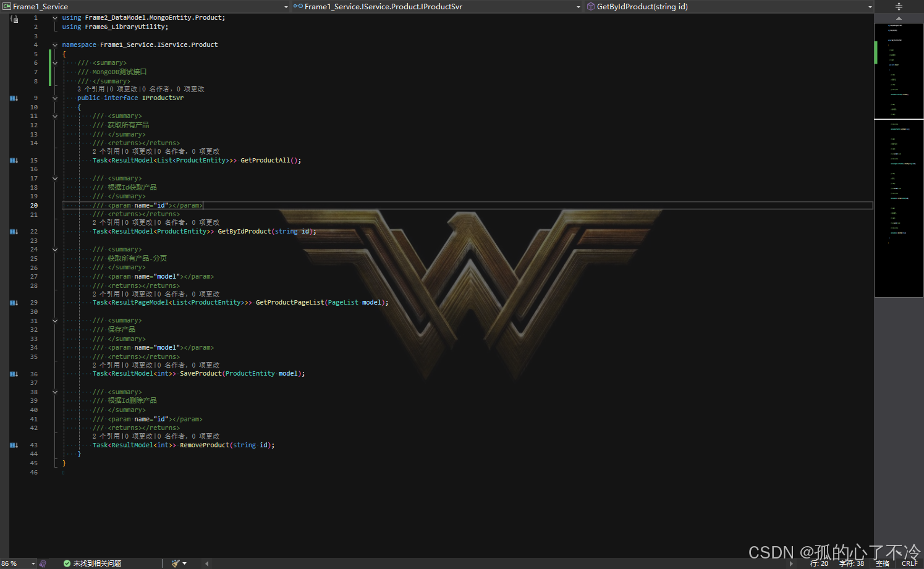This screenshot has height=569, width=924.
Task: Open the Frame1_Service project dropdown
Action: coord(145,7)
